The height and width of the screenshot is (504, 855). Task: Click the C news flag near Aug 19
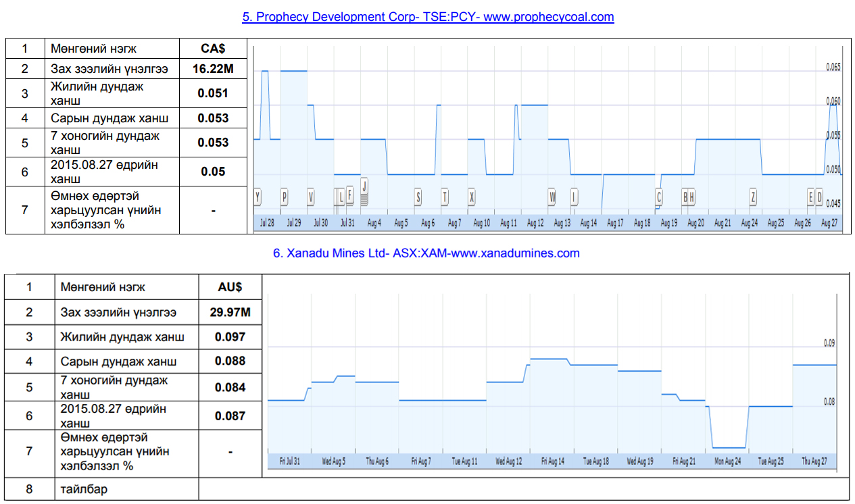659,197
